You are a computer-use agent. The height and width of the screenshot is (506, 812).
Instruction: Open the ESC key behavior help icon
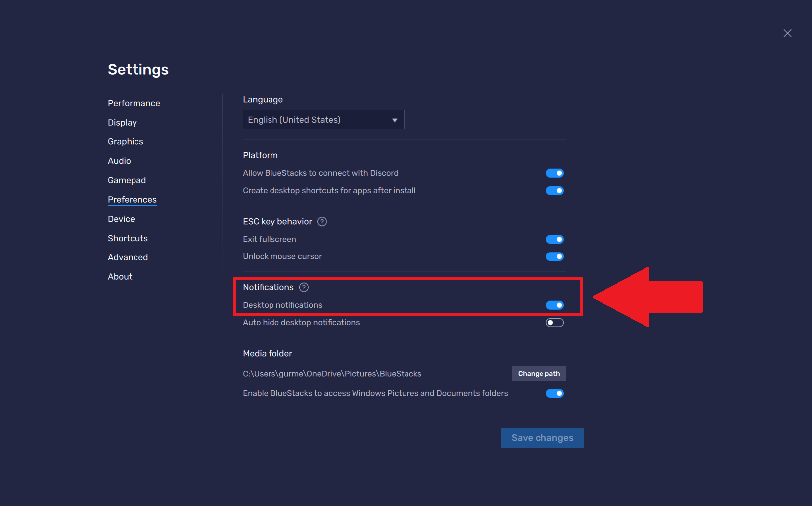pyautogui.click(x=322, y=222)
